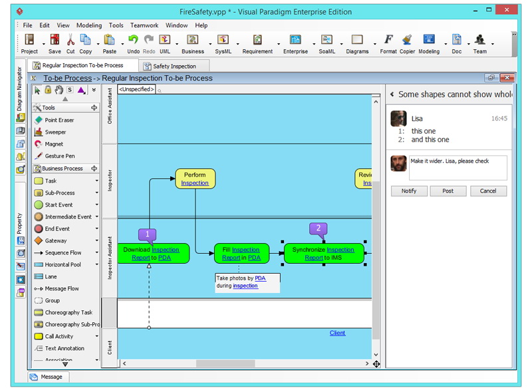
Task: Click the comment text input field
Action: coord(458,167)
